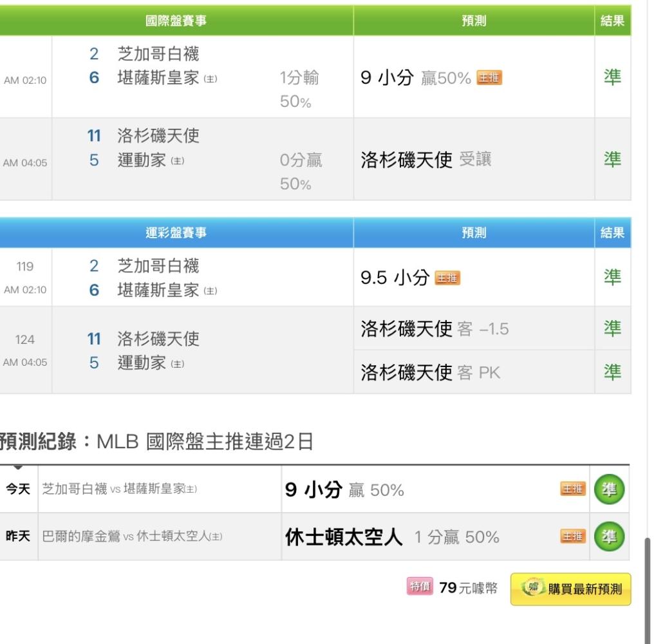The image size is (656, 644).
Task: Click the 主推 badge beside 9.5 小分
Action: (447, 278)
